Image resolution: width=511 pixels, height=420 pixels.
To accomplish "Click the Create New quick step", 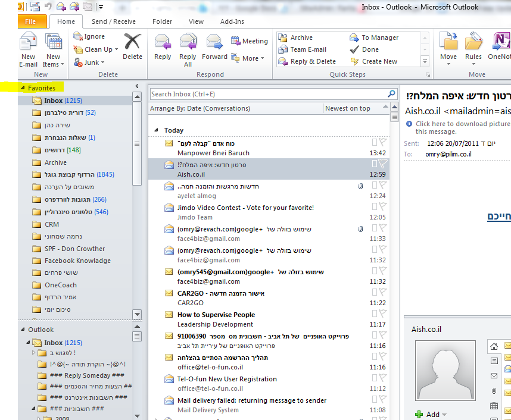I will 374,61.
